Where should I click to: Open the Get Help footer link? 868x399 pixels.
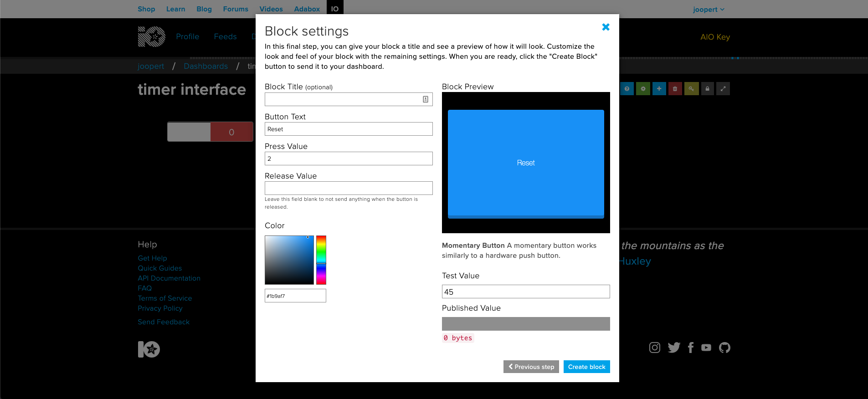(152, 258)
